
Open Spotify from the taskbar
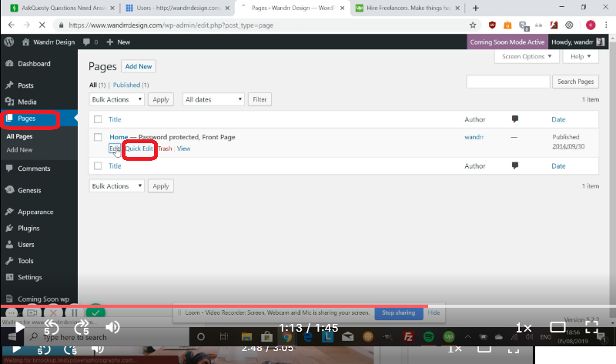429,336
